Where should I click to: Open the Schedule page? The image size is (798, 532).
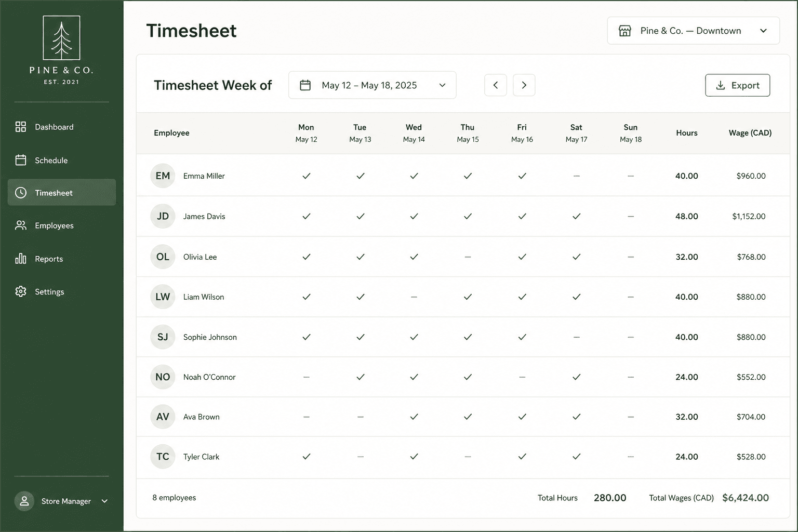pyautogui.click(x=62, y=160)
